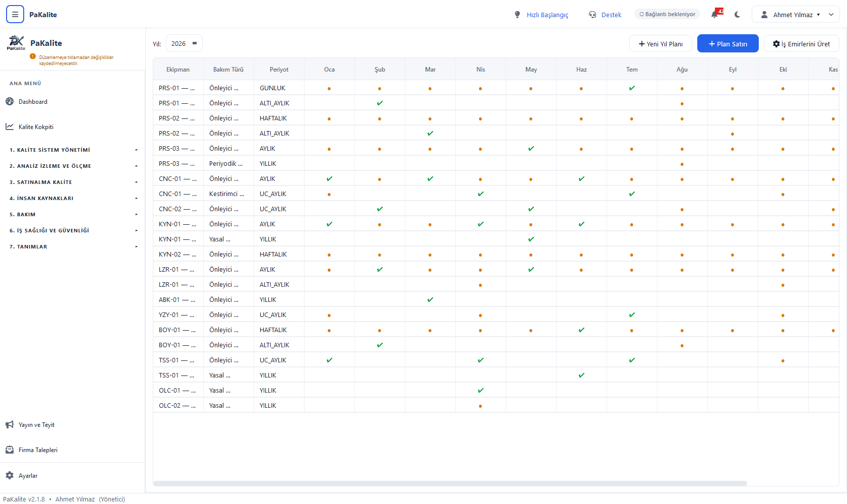Open Yayın ve Teyit megaphone icon

tap(10, 425)
